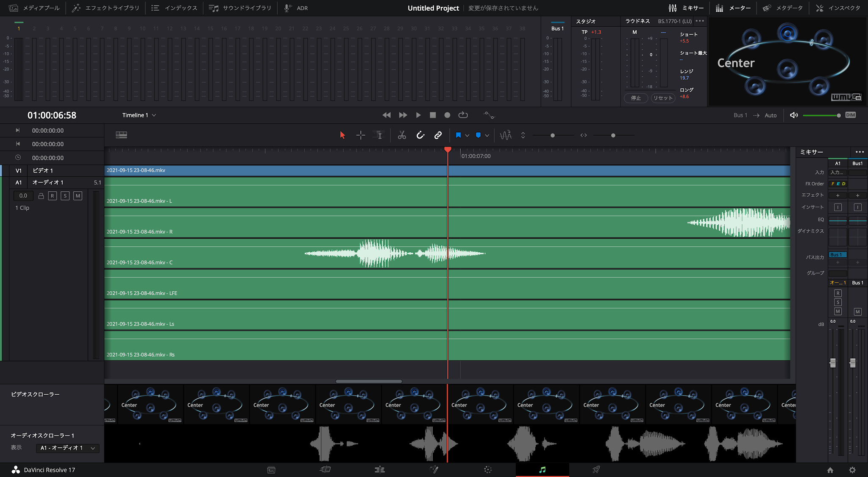Switch to the Fairlight page music icon

pos(542,469)
